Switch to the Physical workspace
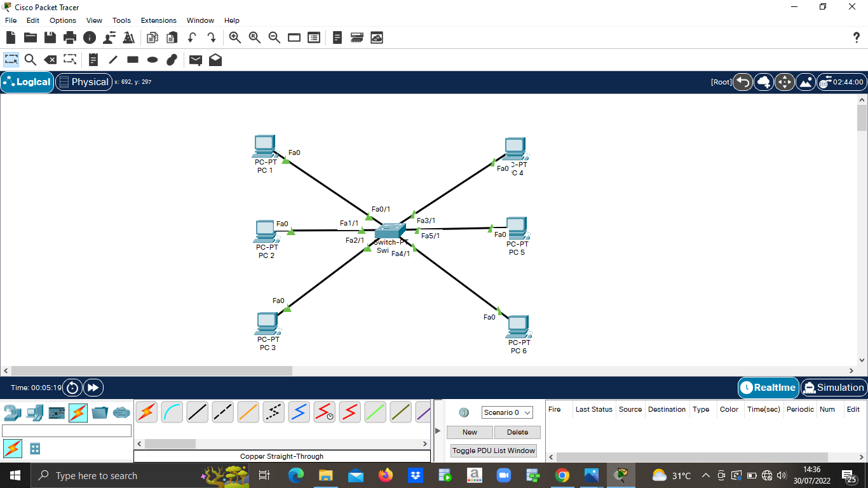 coord(84,82)
